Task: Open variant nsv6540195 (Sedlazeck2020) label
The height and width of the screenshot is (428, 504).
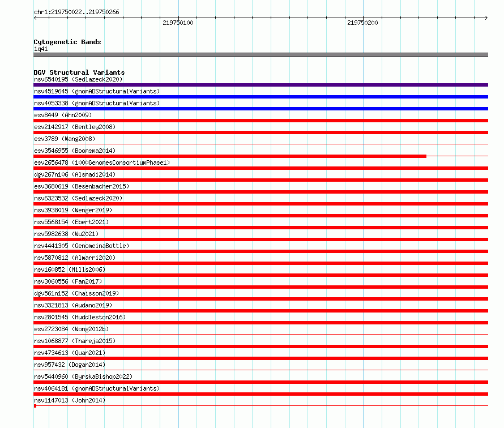Action: pyautogui.click(x=78, y=79)
